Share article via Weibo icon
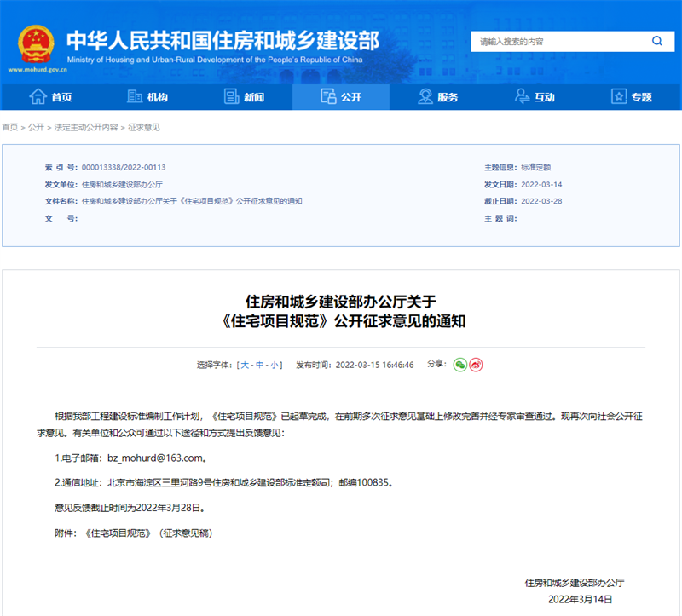 pyautogui.click(x=476, y=365)
